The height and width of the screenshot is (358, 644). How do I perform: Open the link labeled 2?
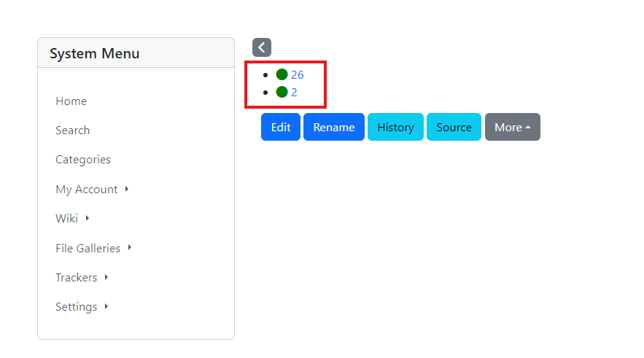[294, 93]
